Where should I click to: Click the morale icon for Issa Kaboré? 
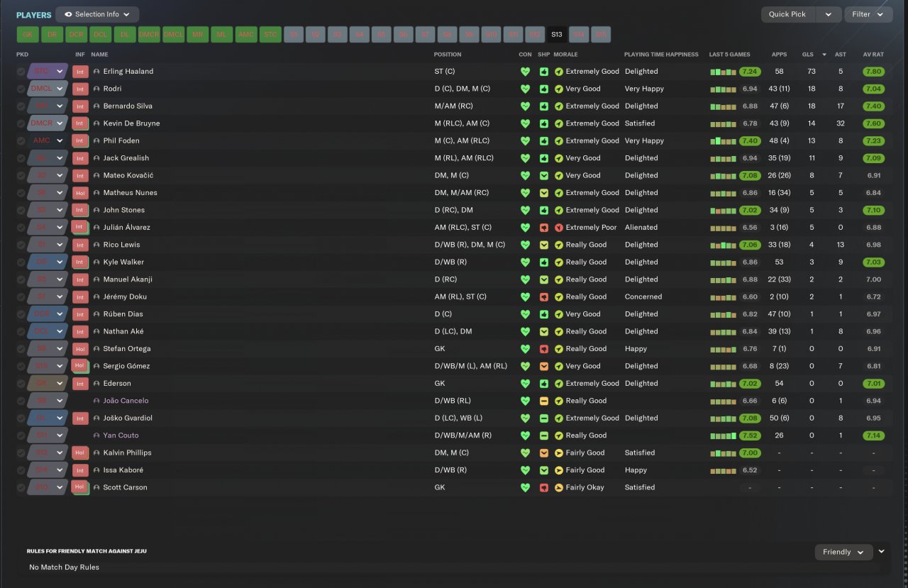click(x=558, y=470)
